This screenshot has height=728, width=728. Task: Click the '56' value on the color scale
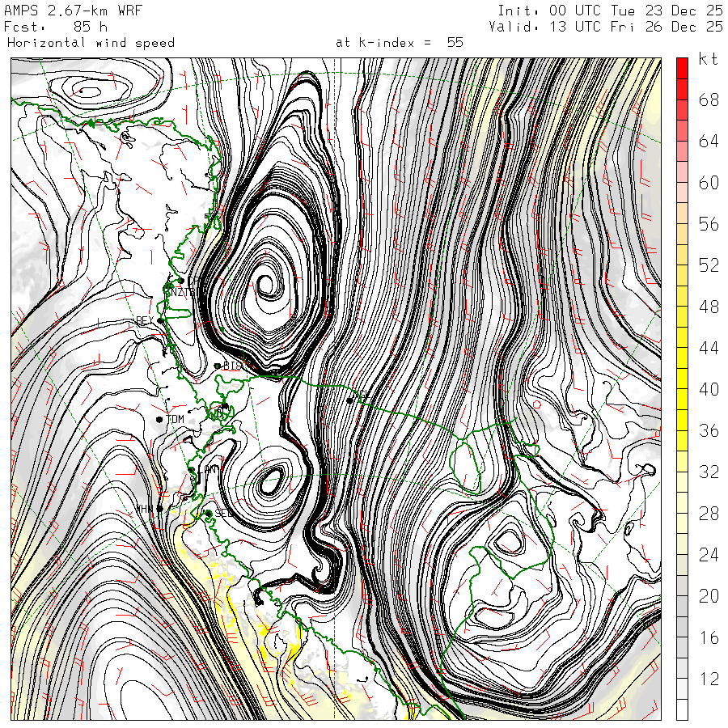(x=709, y=224)
